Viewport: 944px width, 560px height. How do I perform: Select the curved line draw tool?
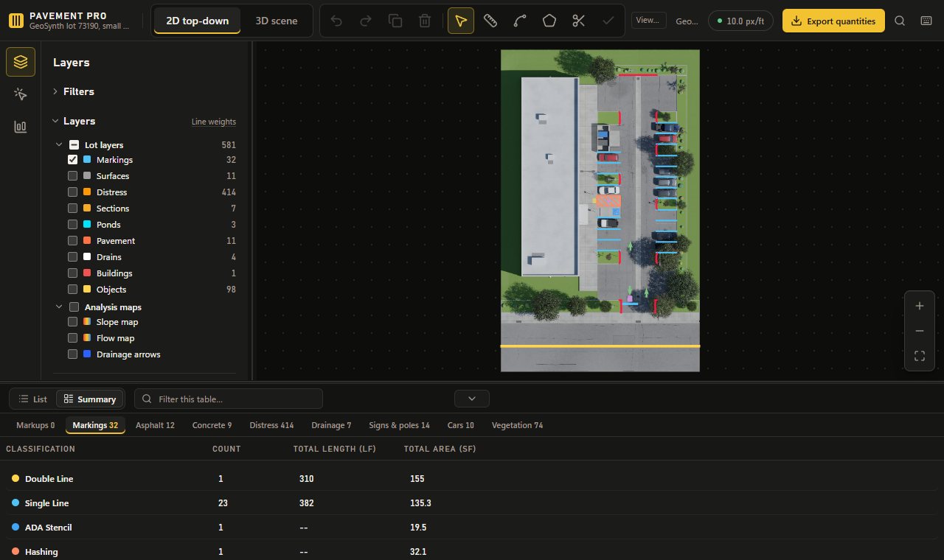coord(520,21)
